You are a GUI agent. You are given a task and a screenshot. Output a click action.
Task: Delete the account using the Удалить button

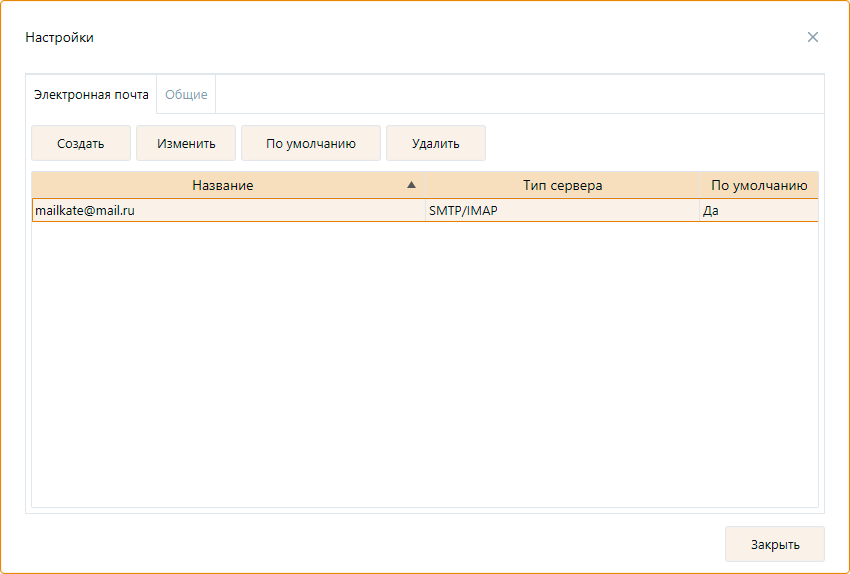[x=435, y=143]
